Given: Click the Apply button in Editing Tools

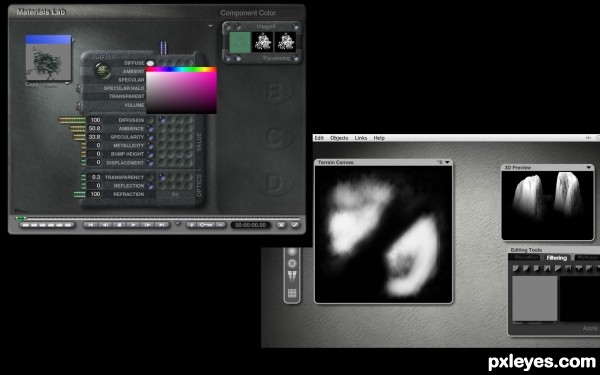Looking at the screenshot, I should [590, 328].
